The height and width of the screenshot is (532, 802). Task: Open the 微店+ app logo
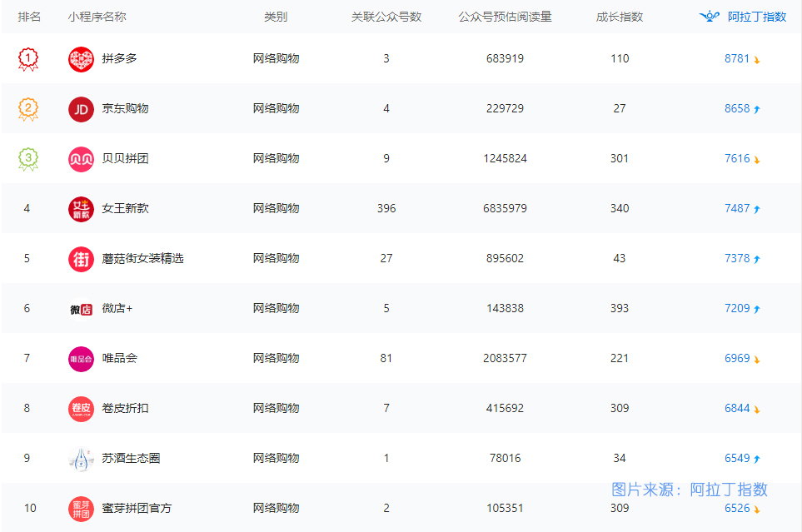point(81,310)
